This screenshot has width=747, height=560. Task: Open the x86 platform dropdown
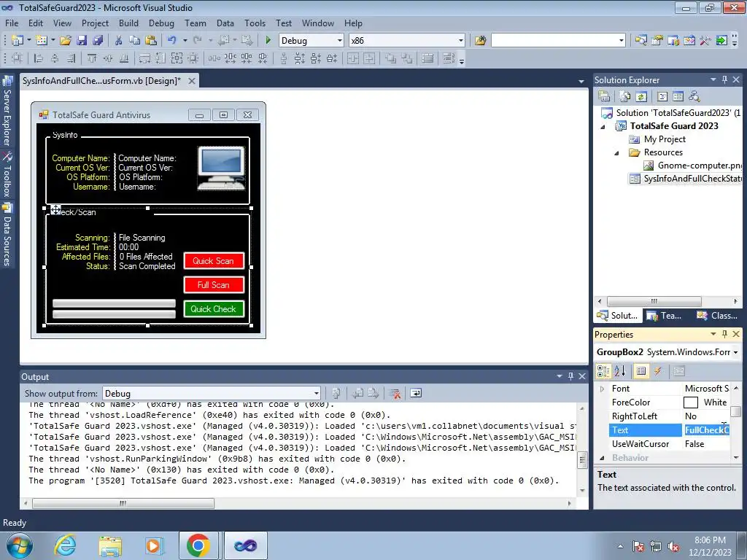coord(461,41)
